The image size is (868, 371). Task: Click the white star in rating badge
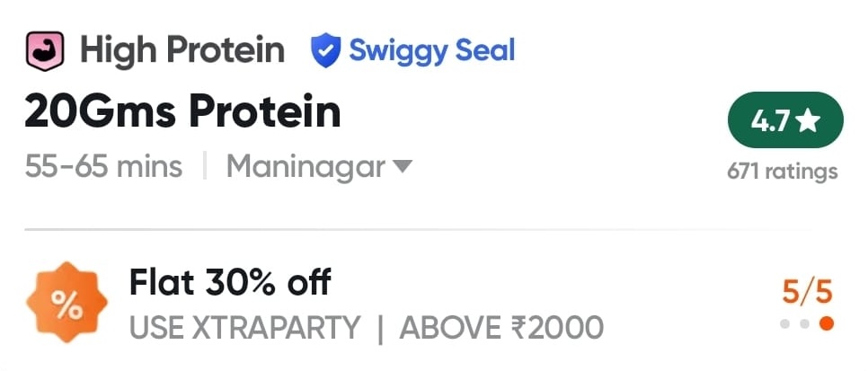pos(809,121)
